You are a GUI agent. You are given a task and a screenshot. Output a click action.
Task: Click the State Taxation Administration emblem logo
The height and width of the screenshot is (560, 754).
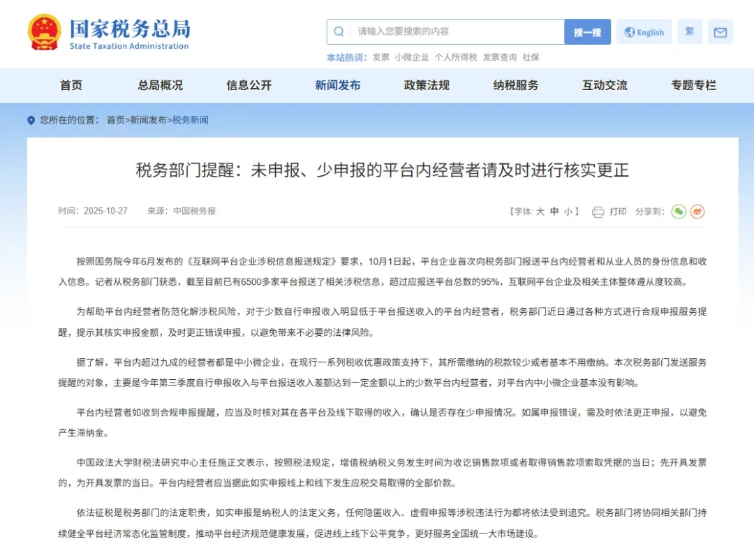pos(44,31)
